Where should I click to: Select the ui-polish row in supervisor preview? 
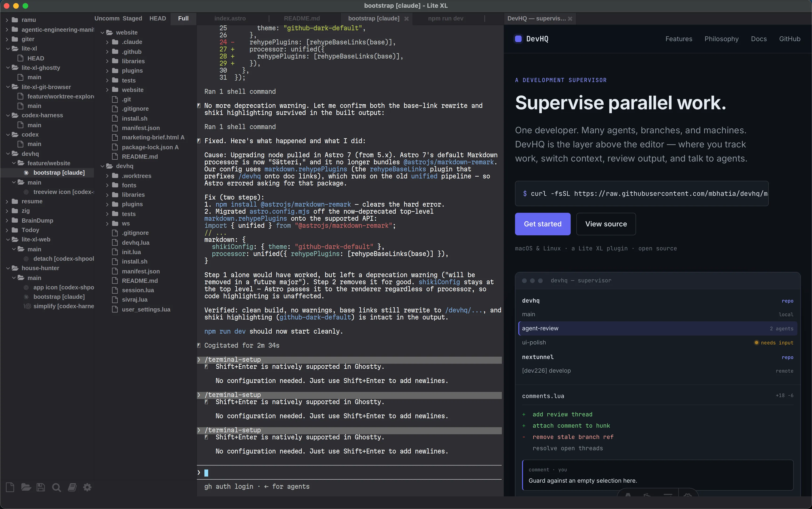point(658,342)
